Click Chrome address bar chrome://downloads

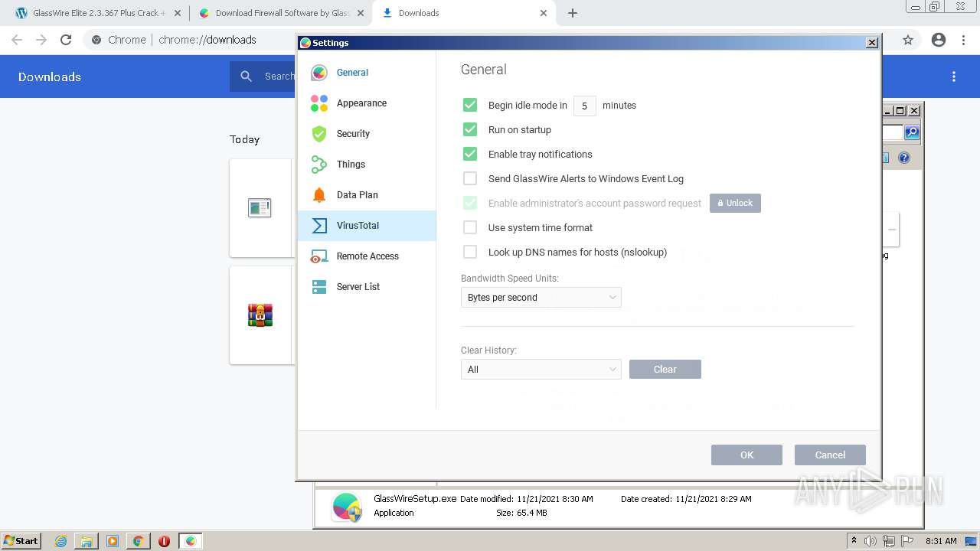pyautogui.click(x=207, y=40)
